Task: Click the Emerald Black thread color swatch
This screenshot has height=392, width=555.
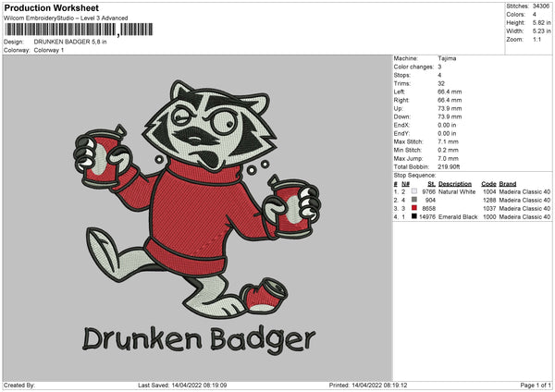Action: (414, 216)
